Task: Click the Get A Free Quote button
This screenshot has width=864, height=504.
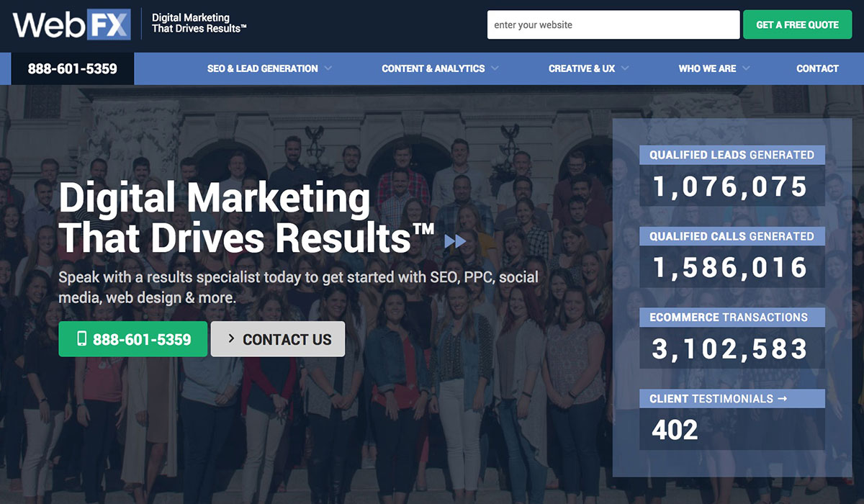Action: point(797,24)
